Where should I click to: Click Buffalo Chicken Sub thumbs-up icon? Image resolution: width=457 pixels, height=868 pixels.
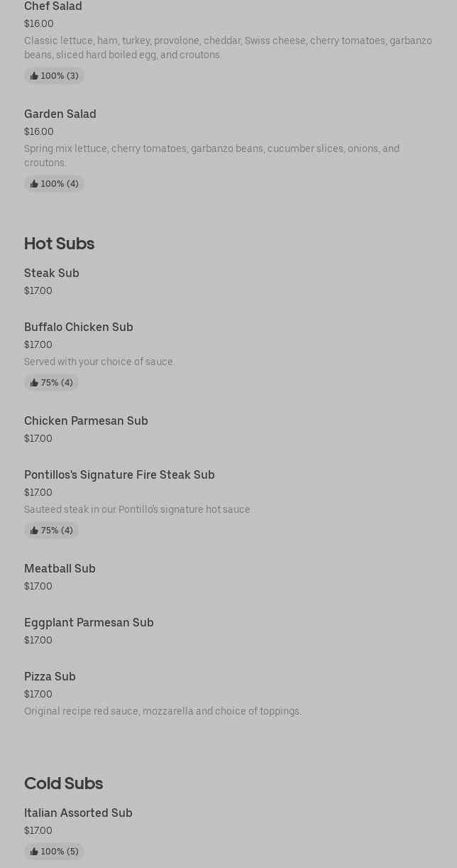tap(34, 383)
